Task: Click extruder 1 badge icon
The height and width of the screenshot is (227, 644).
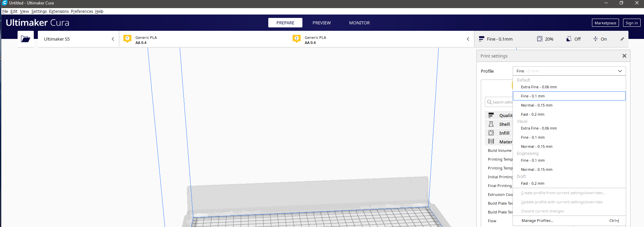Action: pyautogui.click(x=127, y=39)
